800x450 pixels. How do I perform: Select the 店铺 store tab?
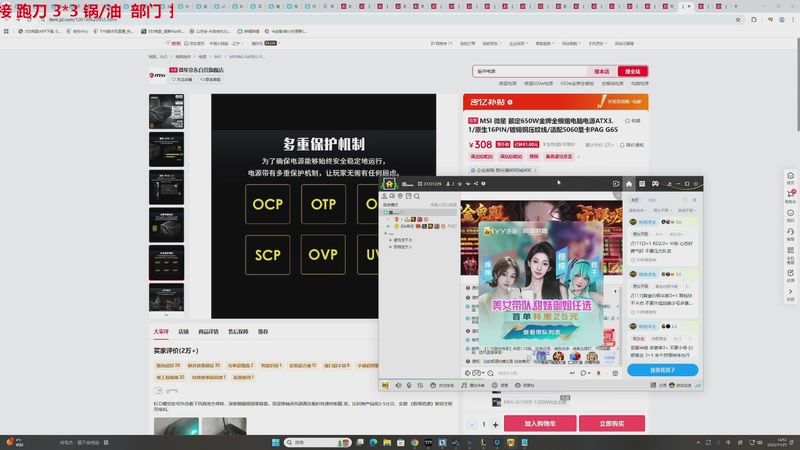coord(183,332)
